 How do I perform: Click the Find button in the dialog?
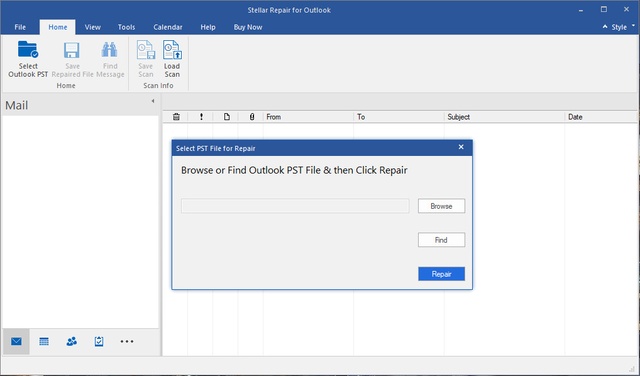[441, 240]
